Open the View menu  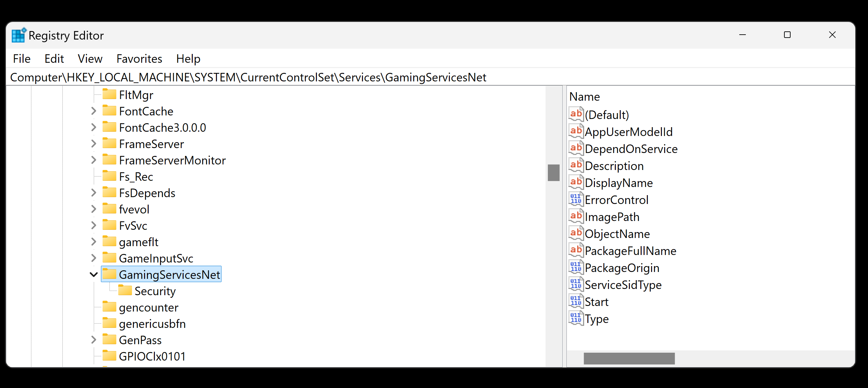90,59
